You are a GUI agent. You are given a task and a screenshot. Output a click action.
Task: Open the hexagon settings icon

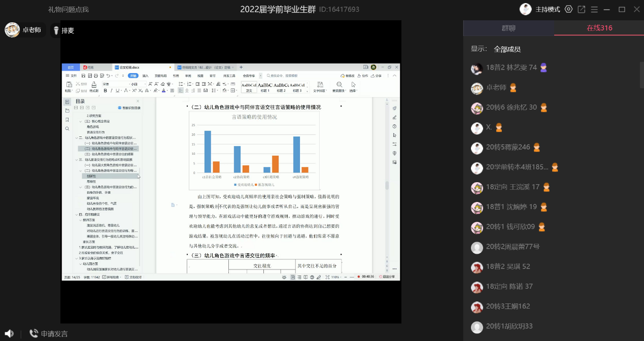tap(568, 9)
